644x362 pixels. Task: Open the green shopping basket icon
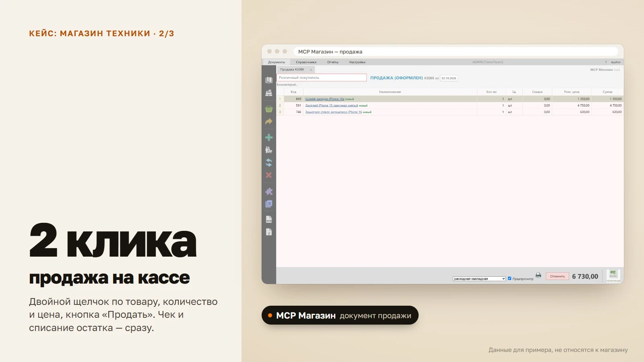click(x=269, y=109)
